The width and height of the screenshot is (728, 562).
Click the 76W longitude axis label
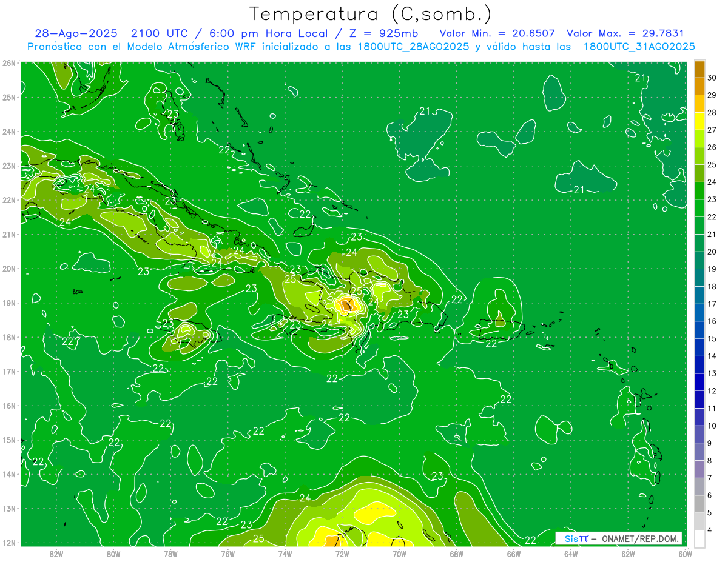227,554
